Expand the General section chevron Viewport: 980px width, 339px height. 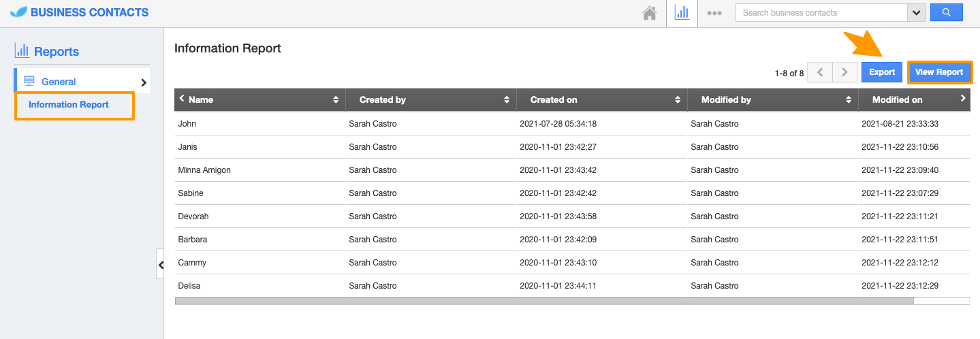click(143, 82)
